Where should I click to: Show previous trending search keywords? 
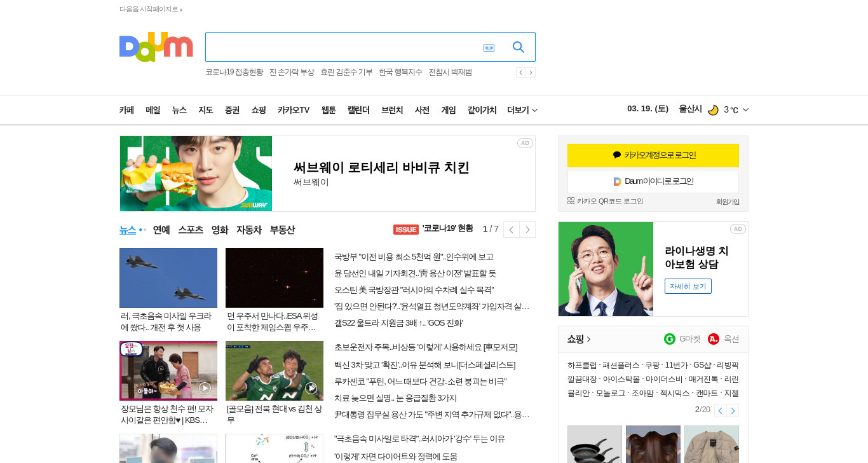click(x=520, y=73)
